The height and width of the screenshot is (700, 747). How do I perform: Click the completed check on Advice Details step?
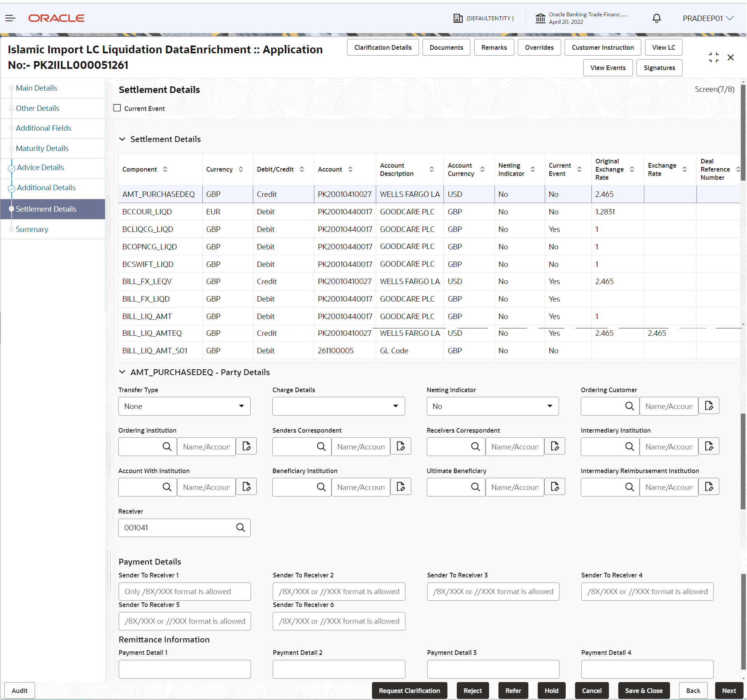[12, 168]
